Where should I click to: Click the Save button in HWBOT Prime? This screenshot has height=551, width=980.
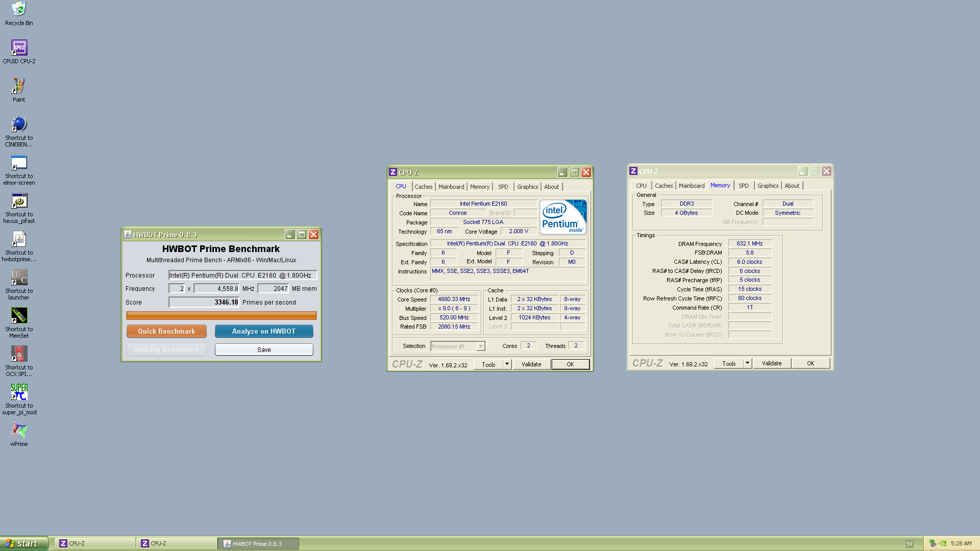point(264,349)
